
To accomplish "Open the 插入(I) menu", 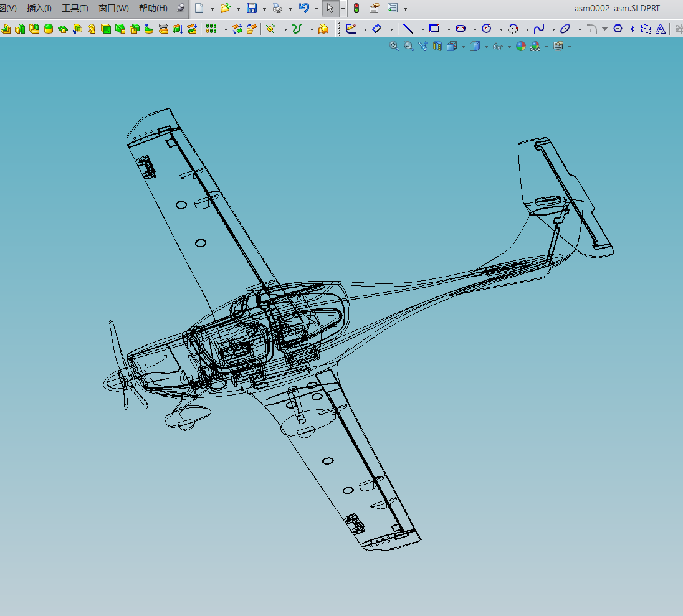I will click(39, 8).
